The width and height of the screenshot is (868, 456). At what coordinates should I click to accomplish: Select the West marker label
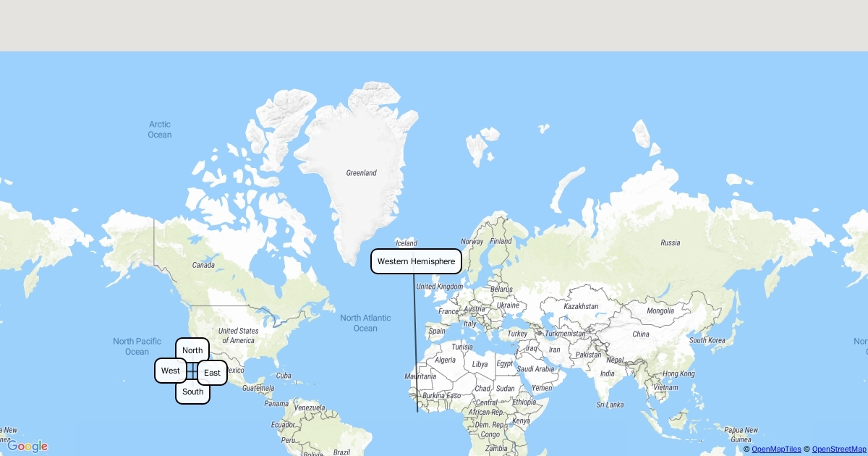(171, 371)
